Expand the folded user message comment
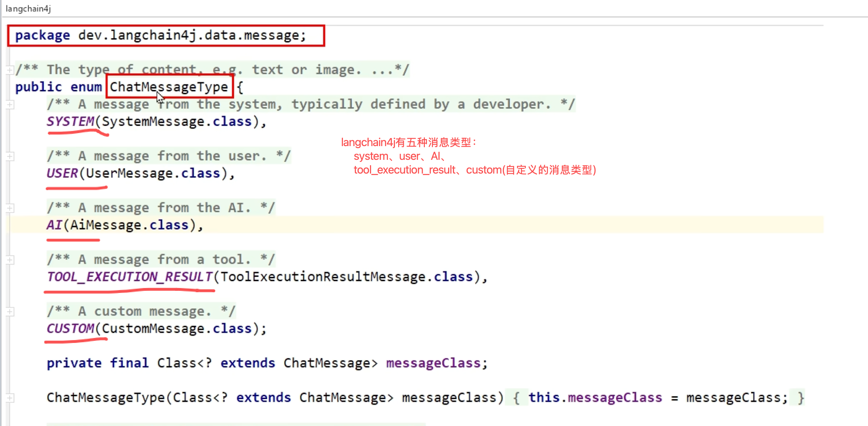Screen dimensions: 868x426 click(x=10, y=156)
